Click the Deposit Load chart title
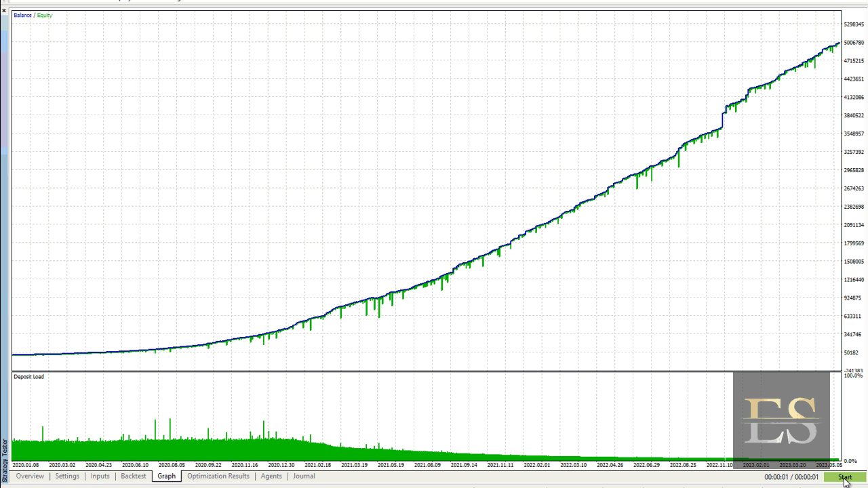 (28, 377)
